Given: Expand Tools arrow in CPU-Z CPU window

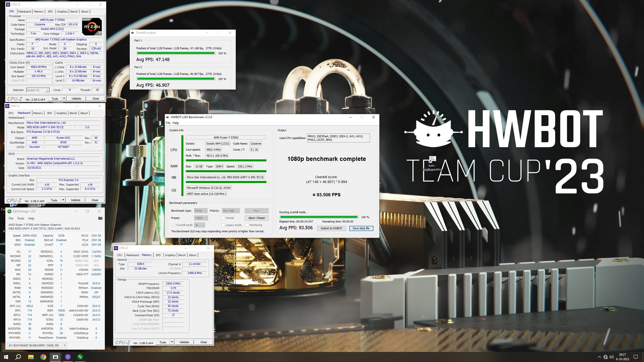Looking at the screenshot, I should [64, 99].
